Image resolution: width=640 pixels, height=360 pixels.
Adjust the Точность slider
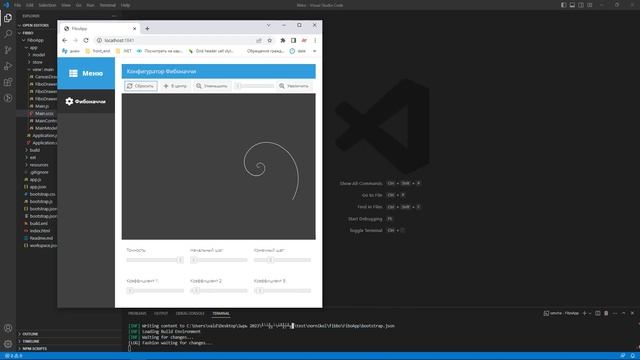[x=155, y=260]
